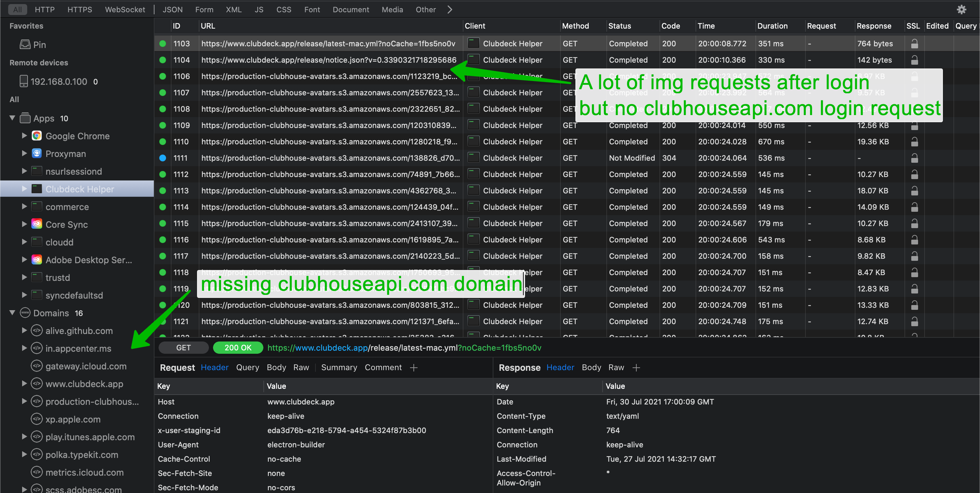
Task: Expand the Clubdeck Helper tree node
Action: pos(24,189)
